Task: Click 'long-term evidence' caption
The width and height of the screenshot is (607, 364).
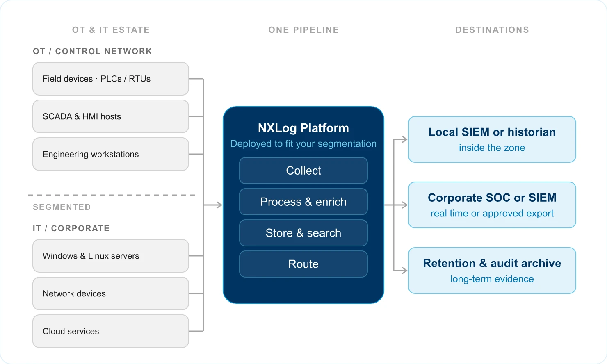Action: click(x=492, y=279)
